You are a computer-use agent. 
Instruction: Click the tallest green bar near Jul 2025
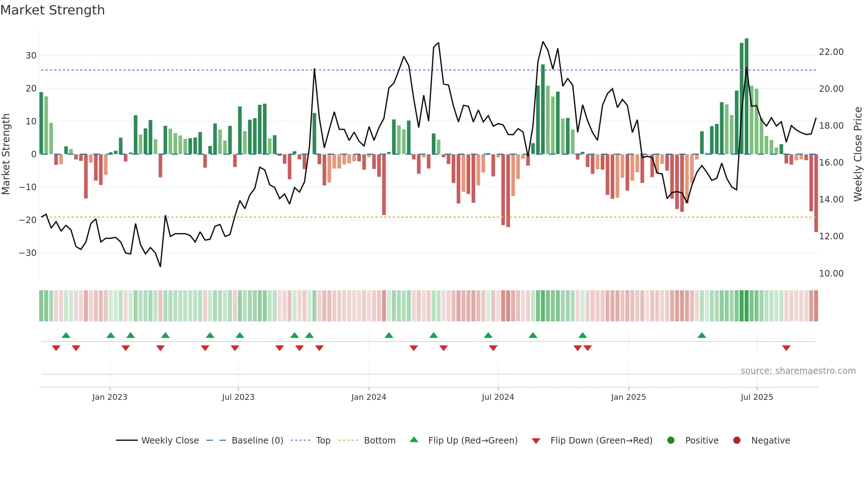tap(746, 96)
